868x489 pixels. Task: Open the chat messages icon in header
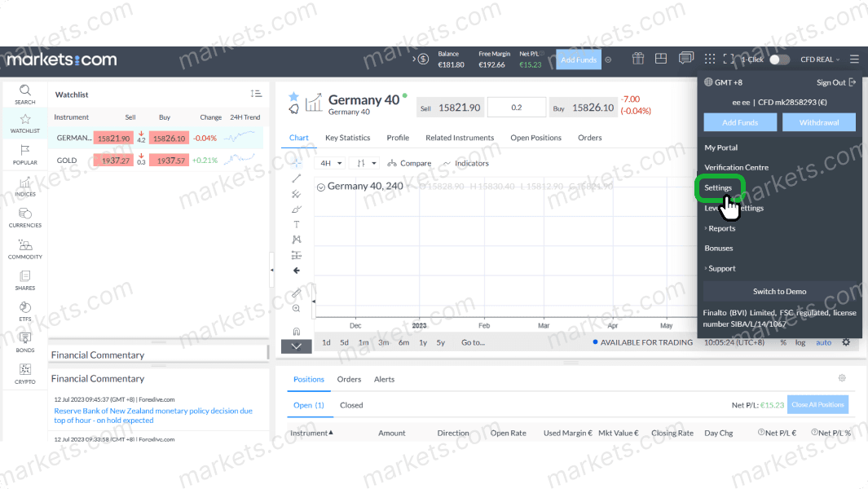(686, 58)
